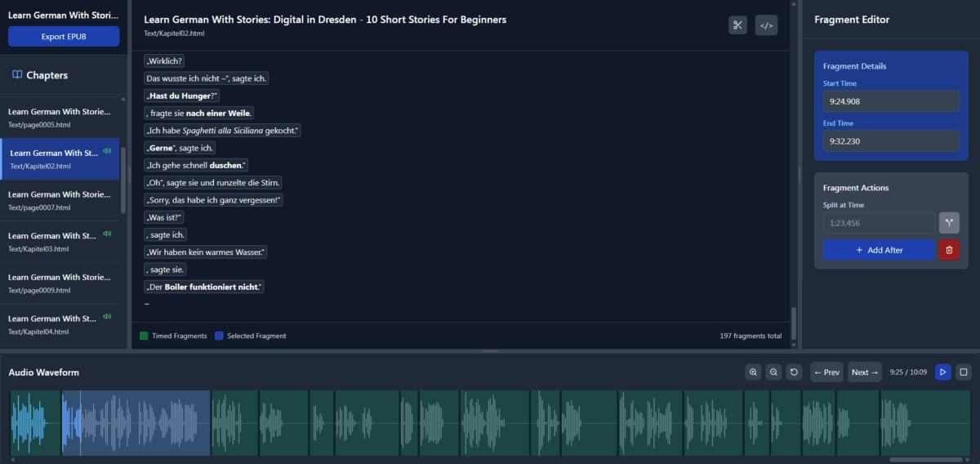Select fragment about Spaghetti alla Siciliana
Viewport: 980px width, 464px height.
(222, 131)
